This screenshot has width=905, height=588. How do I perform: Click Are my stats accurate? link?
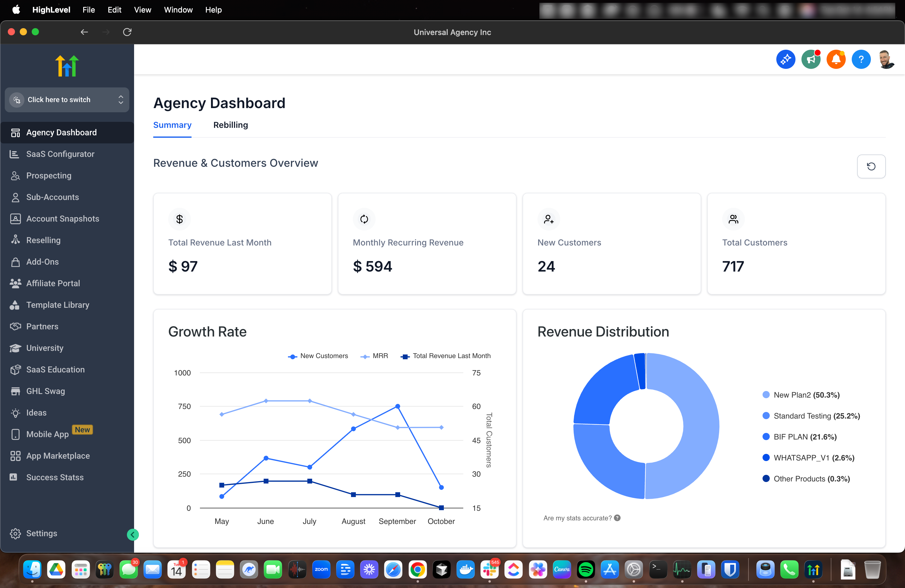(x=577, y=518)
